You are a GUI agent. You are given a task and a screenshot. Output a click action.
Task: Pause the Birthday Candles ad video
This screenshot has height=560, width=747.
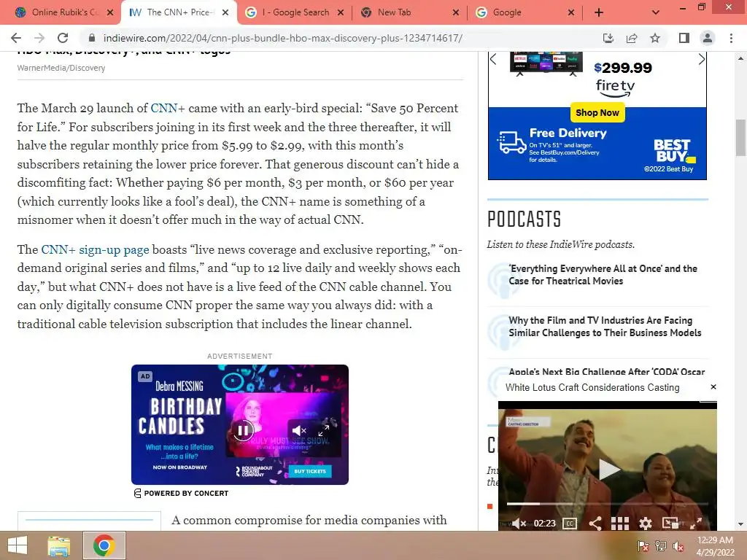242,430
